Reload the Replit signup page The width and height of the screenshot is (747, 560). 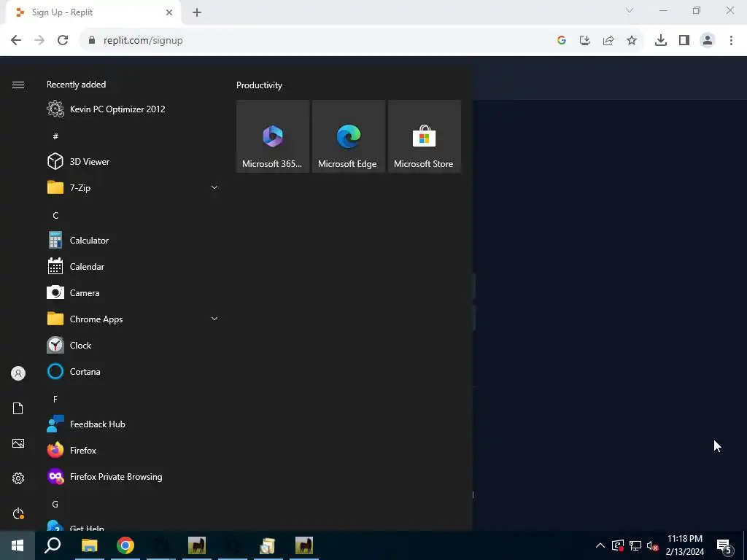[x=63, y=40]
